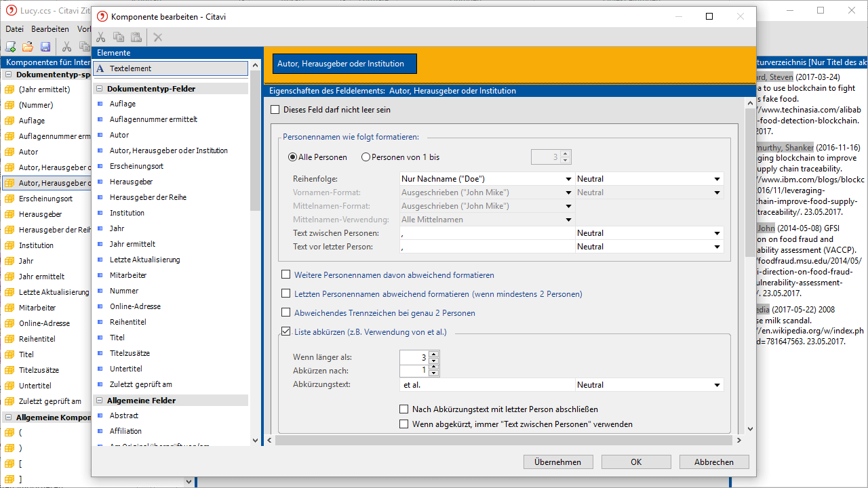Image resolution: width=868 pixels, height=488 pixels.
Task: Click the Übernehmen button
Action: click(x=557, y=462)
